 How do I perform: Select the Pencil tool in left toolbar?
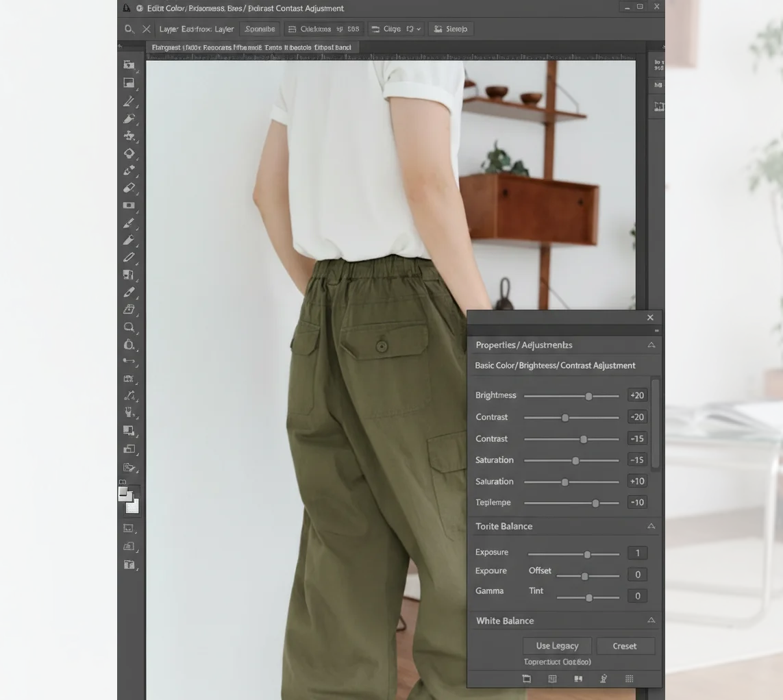tap(129, 258)
